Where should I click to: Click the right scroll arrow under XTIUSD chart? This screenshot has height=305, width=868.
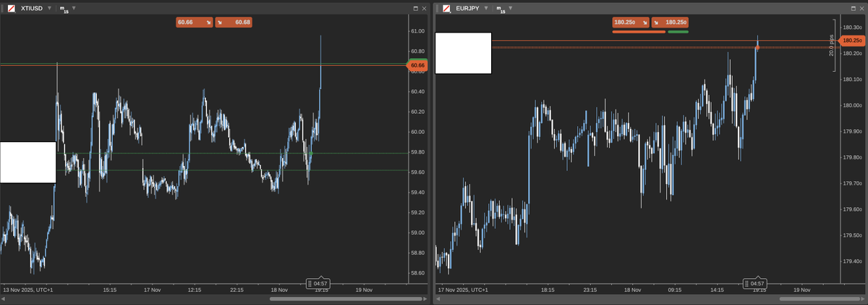[427, 298]
